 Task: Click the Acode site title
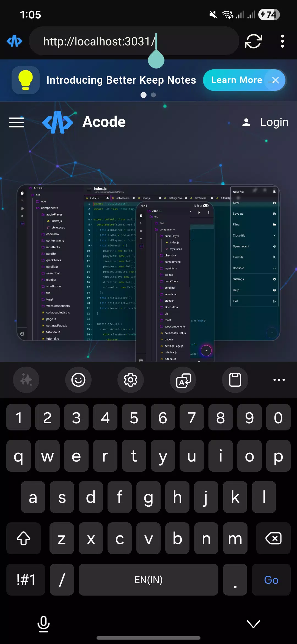tap(104, 122)
